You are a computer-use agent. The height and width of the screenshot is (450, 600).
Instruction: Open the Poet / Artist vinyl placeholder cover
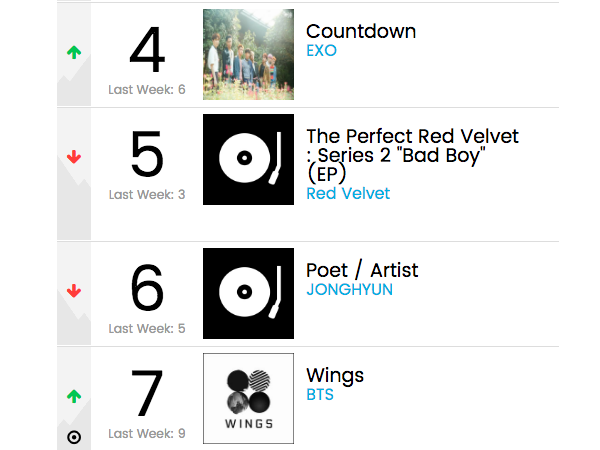point(248,293)
